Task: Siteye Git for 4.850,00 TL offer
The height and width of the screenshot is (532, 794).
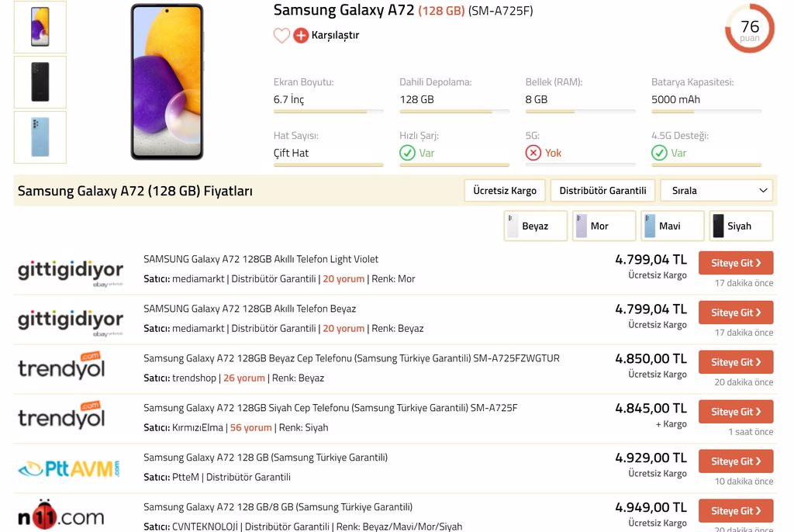Action: click(736, 362)
